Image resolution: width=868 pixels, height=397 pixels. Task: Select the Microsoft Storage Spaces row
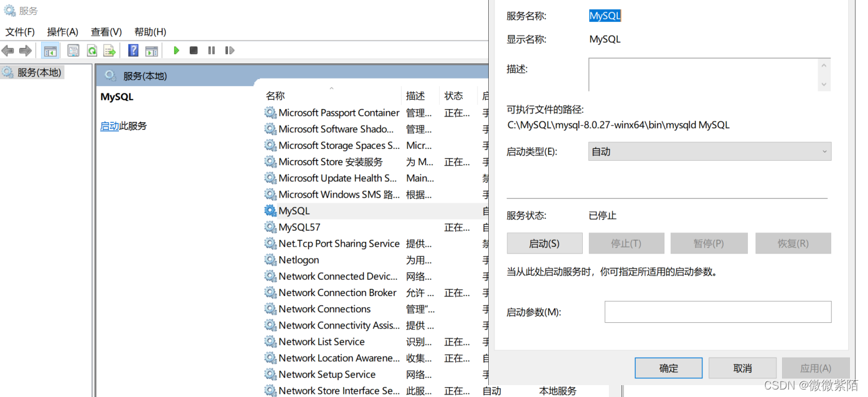[x=375, y=145]
